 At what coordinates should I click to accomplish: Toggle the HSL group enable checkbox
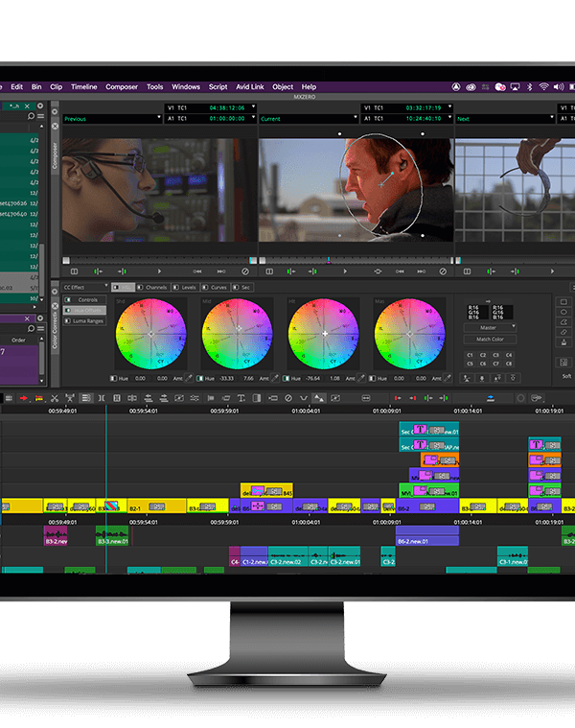(x=116, y=288)
